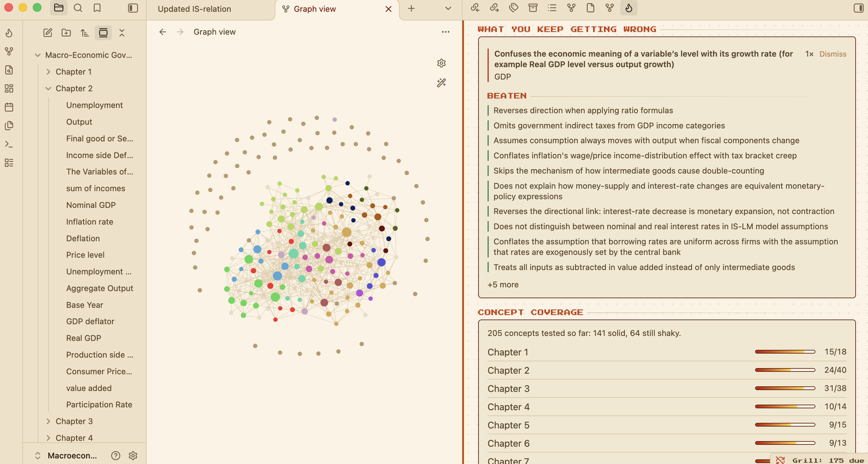The width and height of the screenshot is (868, 464).
Task: Dismiss the GDP mistake card
Action: click(833, 54)
